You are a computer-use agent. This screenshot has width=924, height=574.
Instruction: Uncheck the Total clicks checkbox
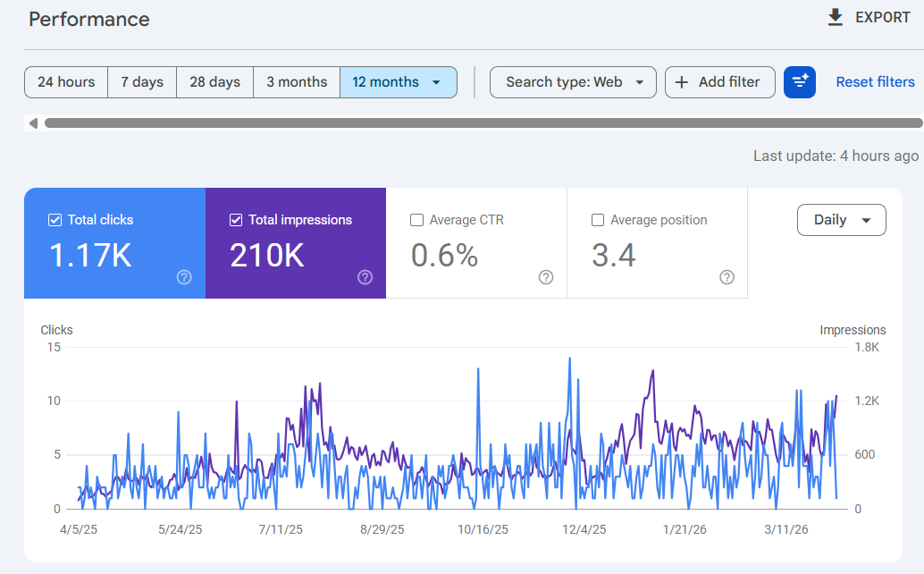55,220
